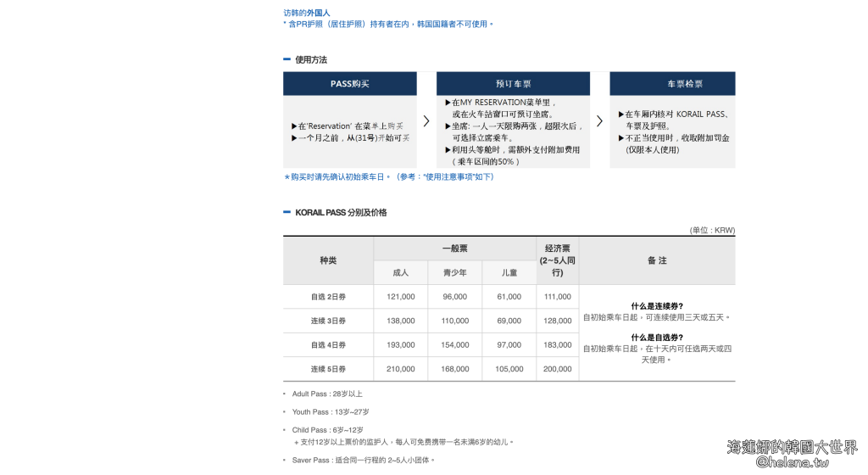Select the 连续 5日券 table row label
Screen dimensions: 868x475
point(328,369)
